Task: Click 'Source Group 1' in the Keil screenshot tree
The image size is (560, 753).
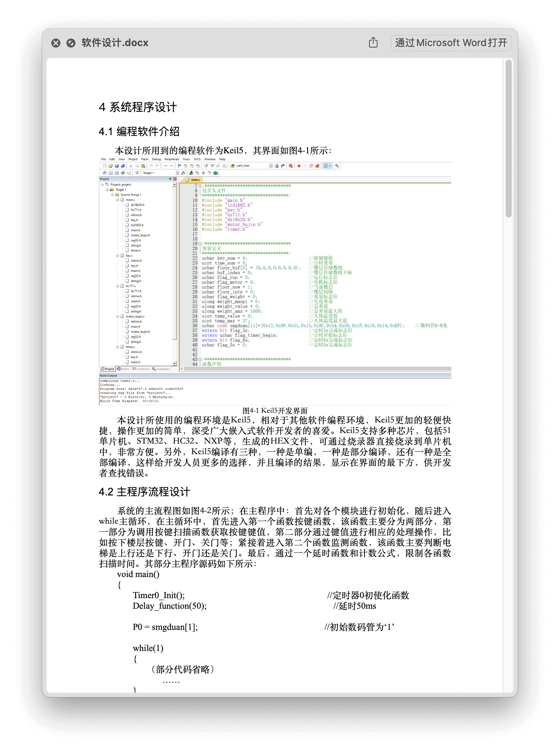Action: coord(131,195)
